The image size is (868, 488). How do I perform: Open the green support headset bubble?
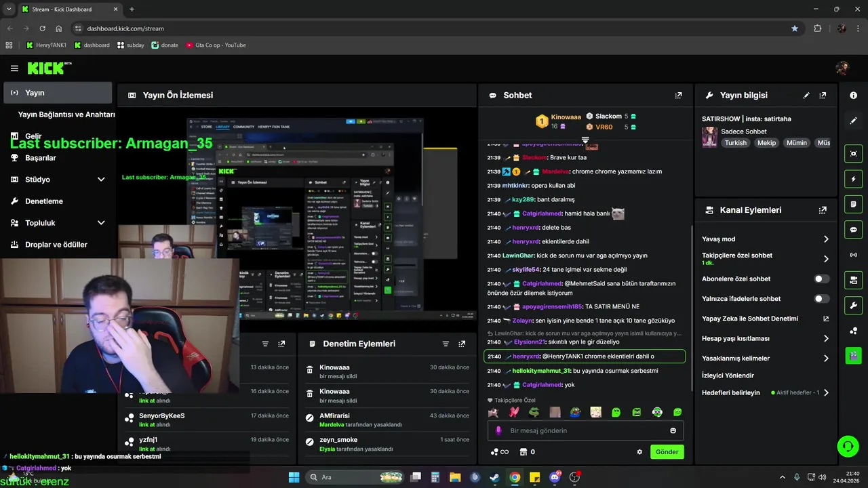[x=848, y=446]
